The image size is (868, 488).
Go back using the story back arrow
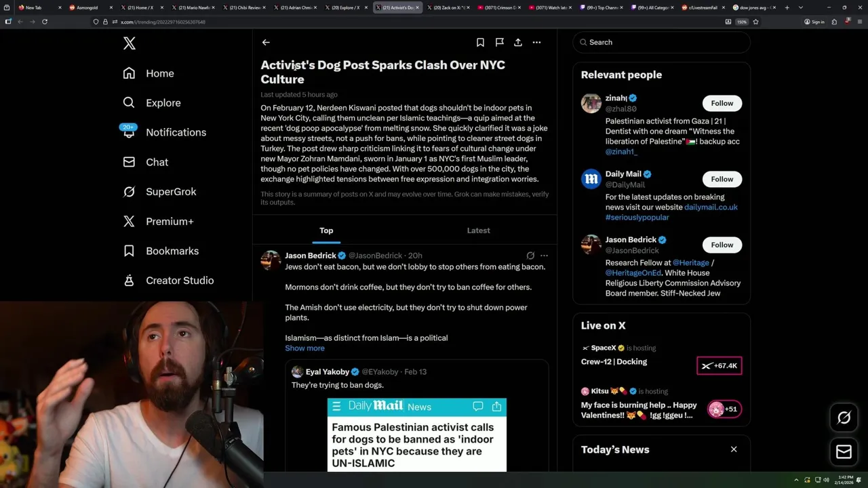pyautogui.click(x=266, y=42)
